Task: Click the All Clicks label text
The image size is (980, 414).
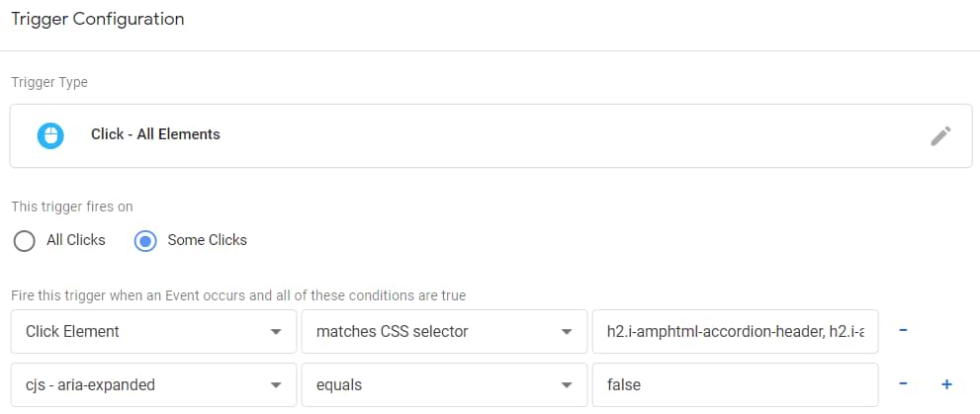Action: click(76, 240)
